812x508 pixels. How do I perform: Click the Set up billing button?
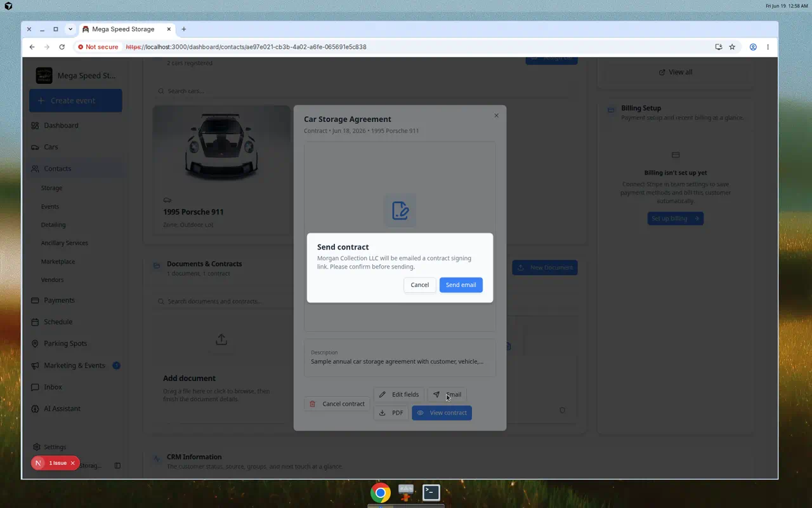point(676,218)
